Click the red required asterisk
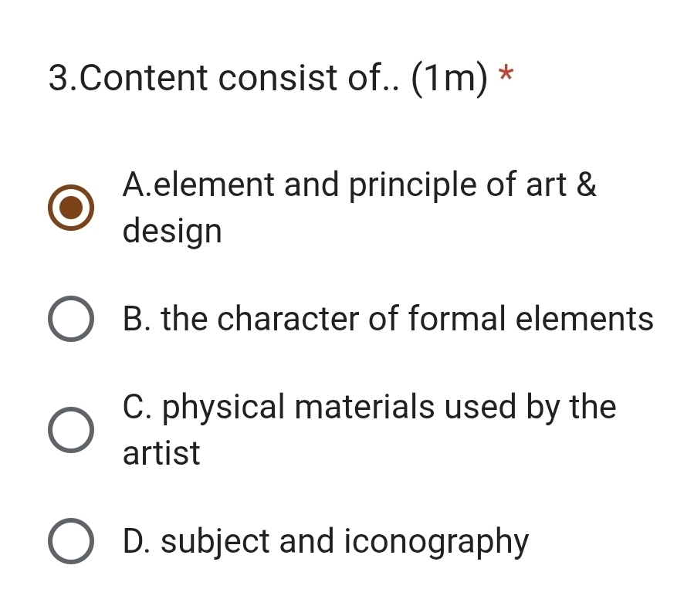Screen dimensions: 694x616 (x=506, y=76)
